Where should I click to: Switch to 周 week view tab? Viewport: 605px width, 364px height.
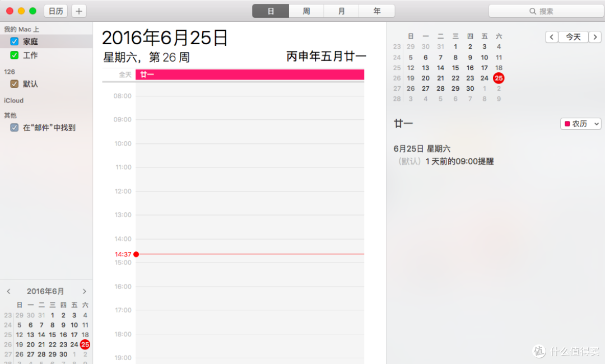(306, 11)
